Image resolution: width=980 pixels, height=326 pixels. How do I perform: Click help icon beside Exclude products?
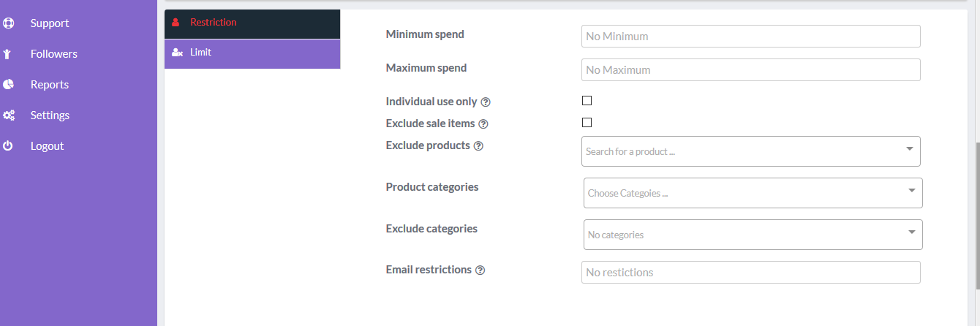click(x=478, y=146)
